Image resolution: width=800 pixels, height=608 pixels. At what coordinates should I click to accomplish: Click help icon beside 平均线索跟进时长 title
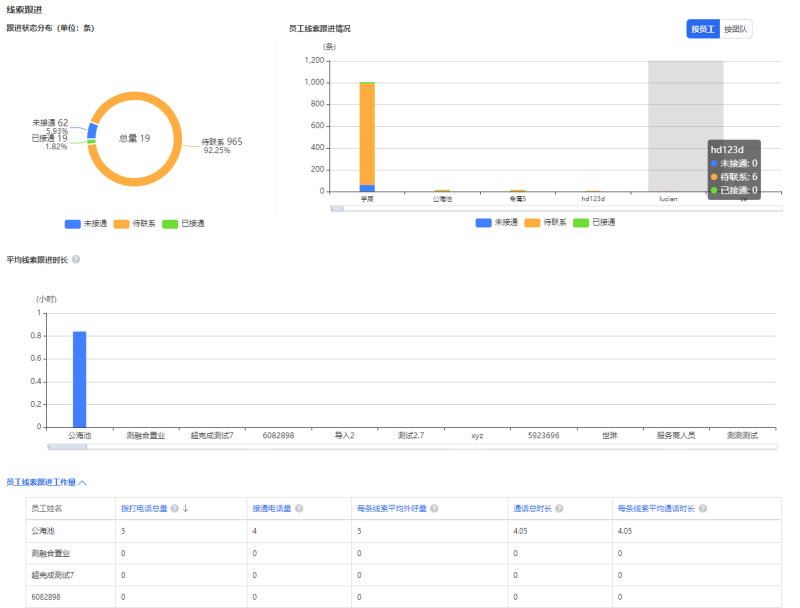pos(77,259)
